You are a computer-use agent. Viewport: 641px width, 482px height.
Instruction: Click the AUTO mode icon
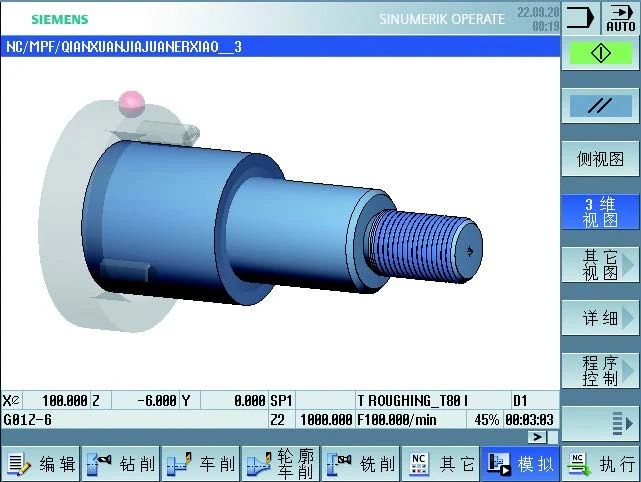pos(620,18)
